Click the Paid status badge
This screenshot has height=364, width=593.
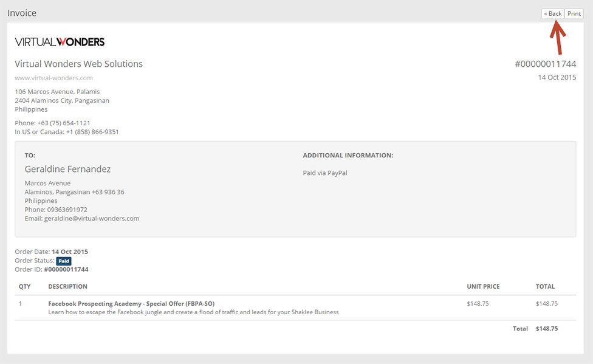64,261
